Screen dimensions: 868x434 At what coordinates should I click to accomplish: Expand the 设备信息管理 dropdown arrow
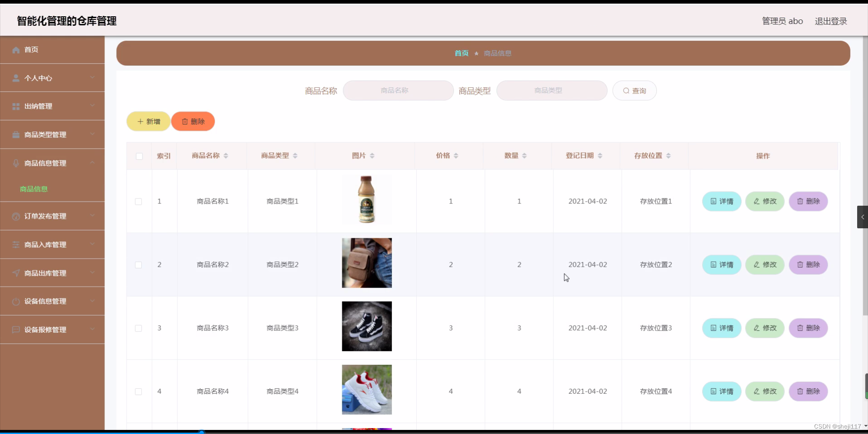point(92,301)
